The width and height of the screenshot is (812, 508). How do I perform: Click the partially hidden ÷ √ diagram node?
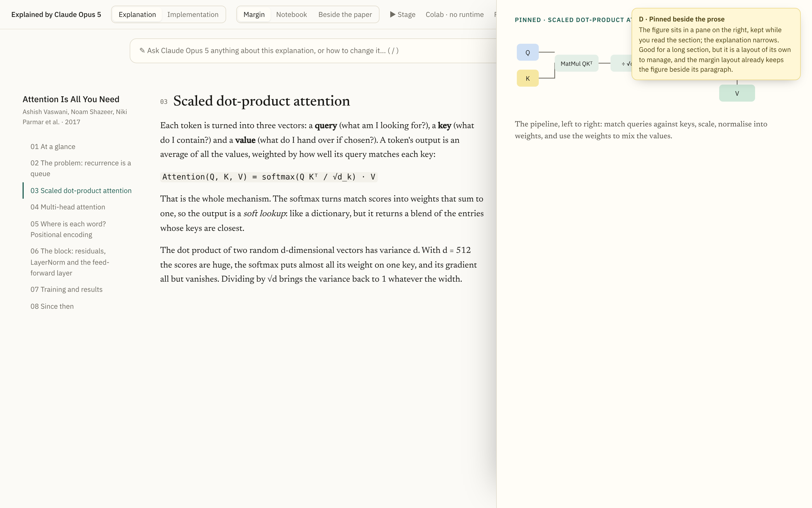(621, 63)
